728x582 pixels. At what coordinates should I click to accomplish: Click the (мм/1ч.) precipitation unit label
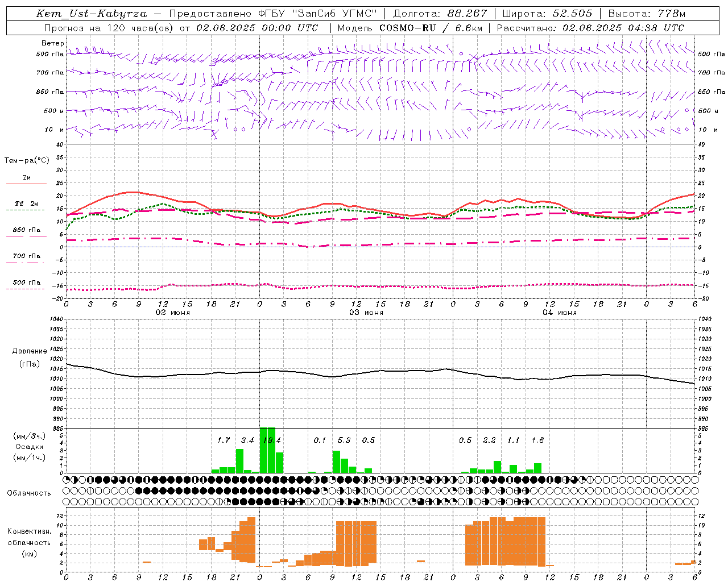28,458
